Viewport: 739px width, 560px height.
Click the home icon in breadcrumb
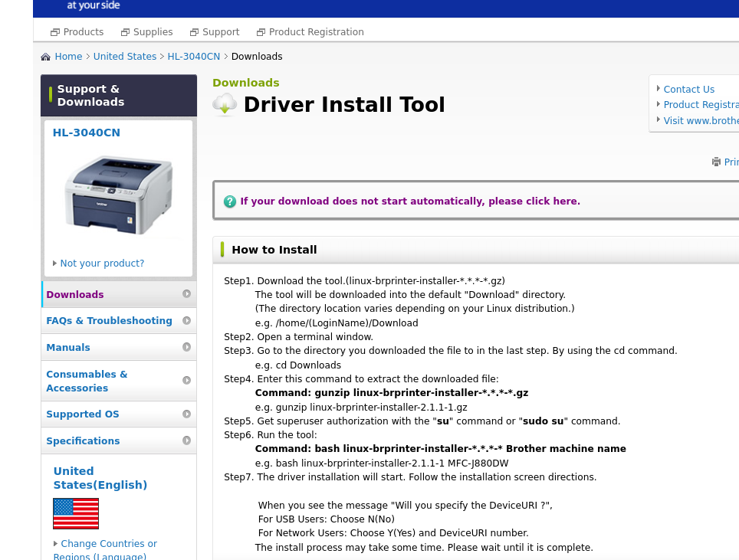coord(46,57)
